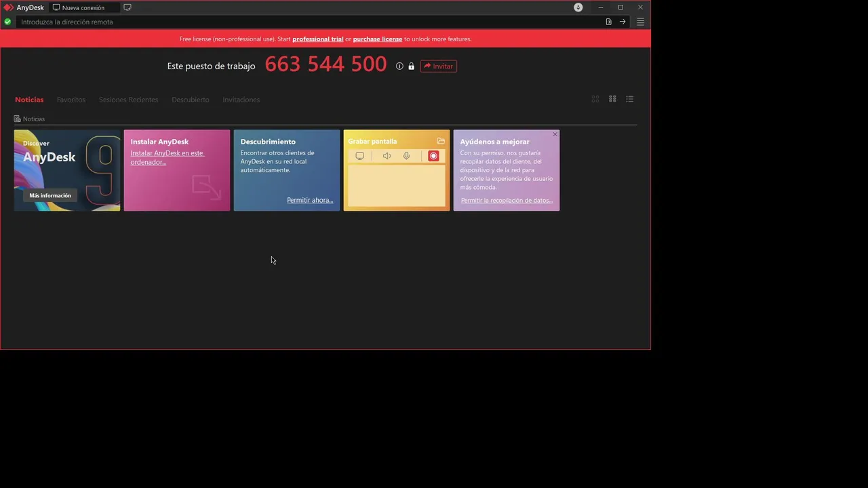The image size is (868, 488).
Task: Click Permitir la recopilación de datos link
Action: 507,200
